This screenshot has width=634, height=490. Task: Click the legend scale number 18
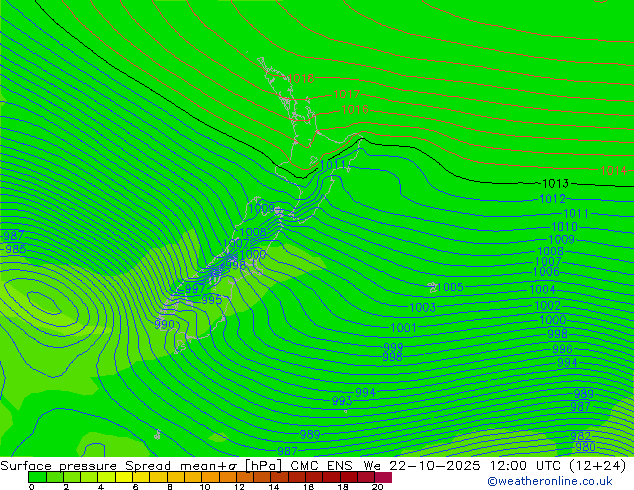[343, 487]
